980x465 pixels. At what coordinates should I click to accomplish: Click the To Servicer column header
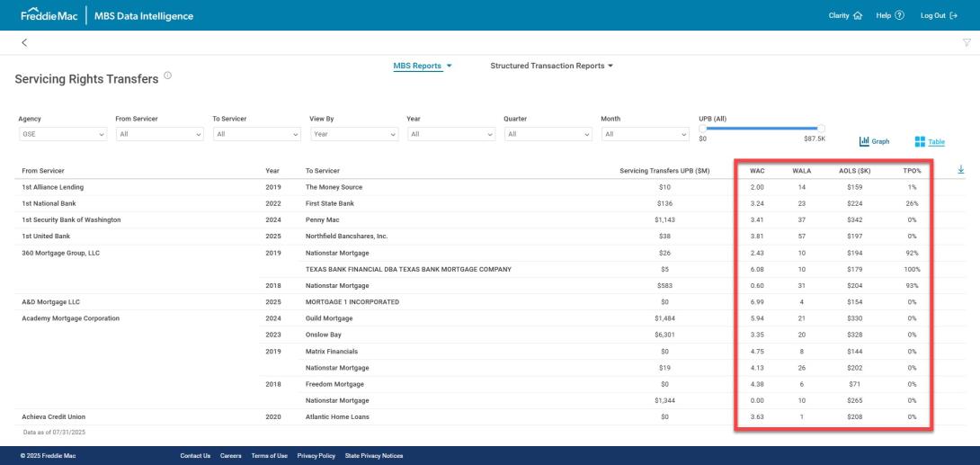click(323, 171)
